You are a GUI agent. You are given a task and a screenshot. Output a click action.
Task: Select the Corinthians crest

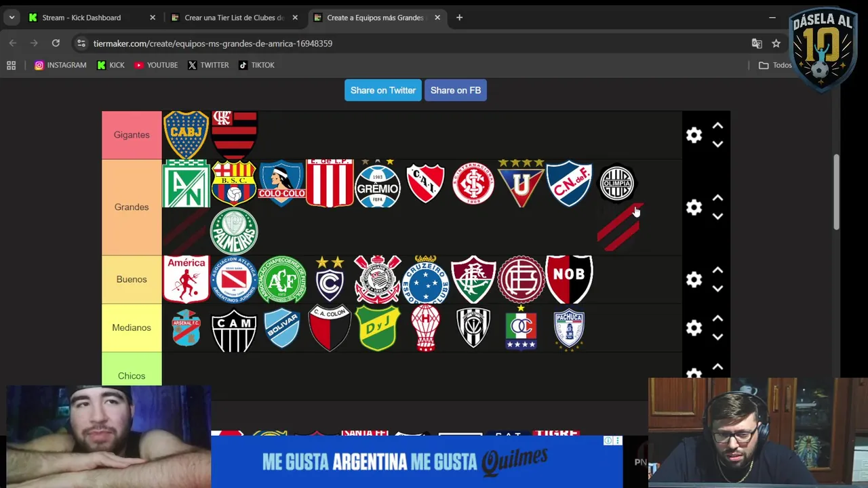pyautogui.click(x=378, y=279)
